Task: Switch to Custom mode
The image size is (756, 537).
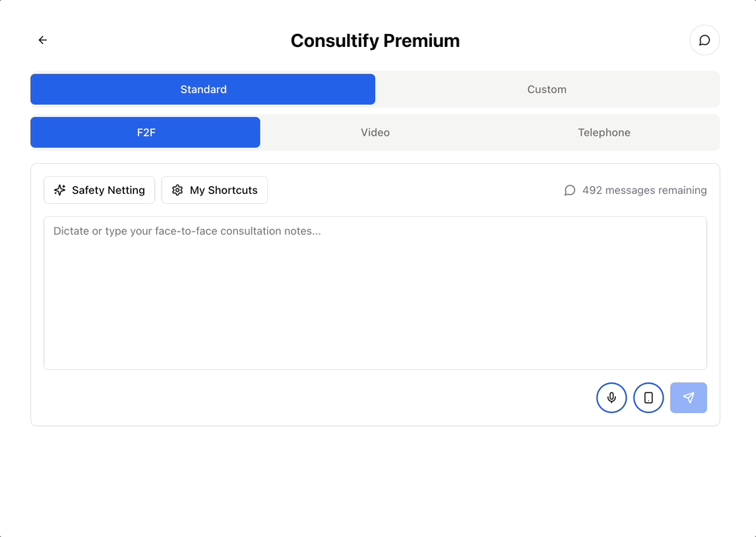Action: [547, 89]
